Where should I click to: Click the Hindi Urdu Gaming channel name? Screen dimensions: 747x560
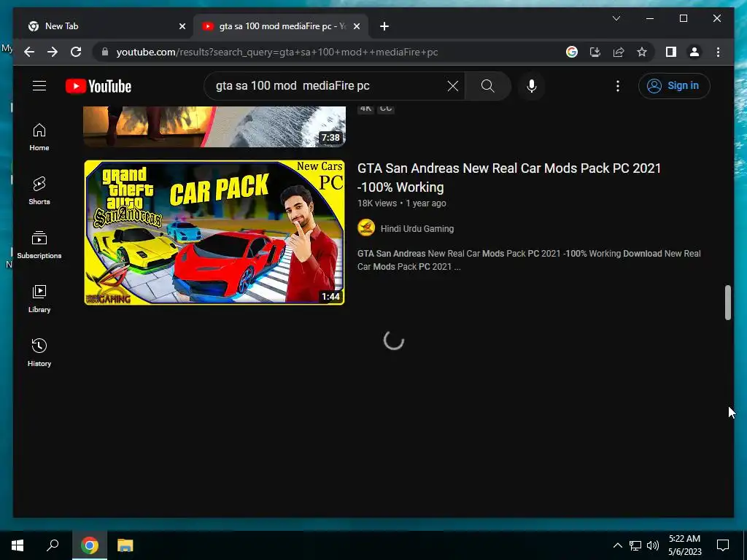417,228
